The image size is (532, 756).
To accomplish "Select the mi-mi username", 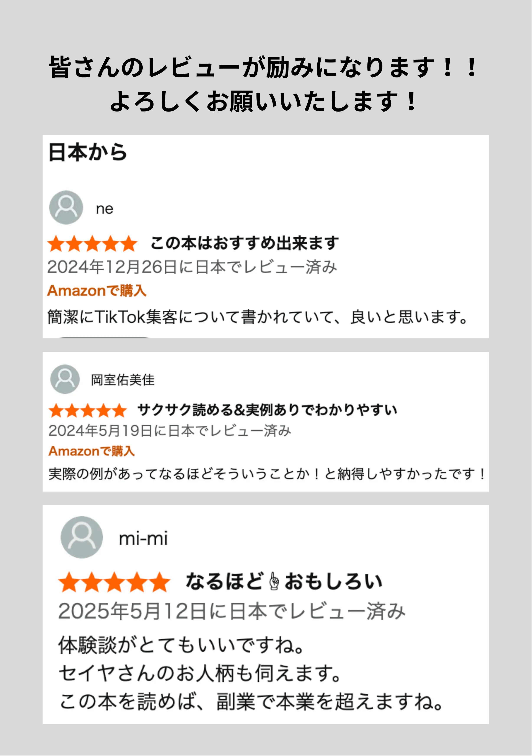I will (x=143, y=539).
